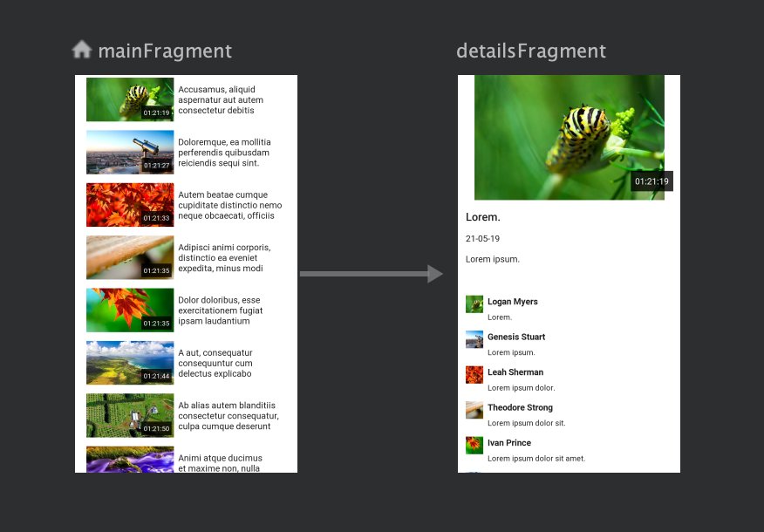This screenshot has width=764, height=532.
Task: Click the wooden plank thumbnail
Action: click(130, 257)
